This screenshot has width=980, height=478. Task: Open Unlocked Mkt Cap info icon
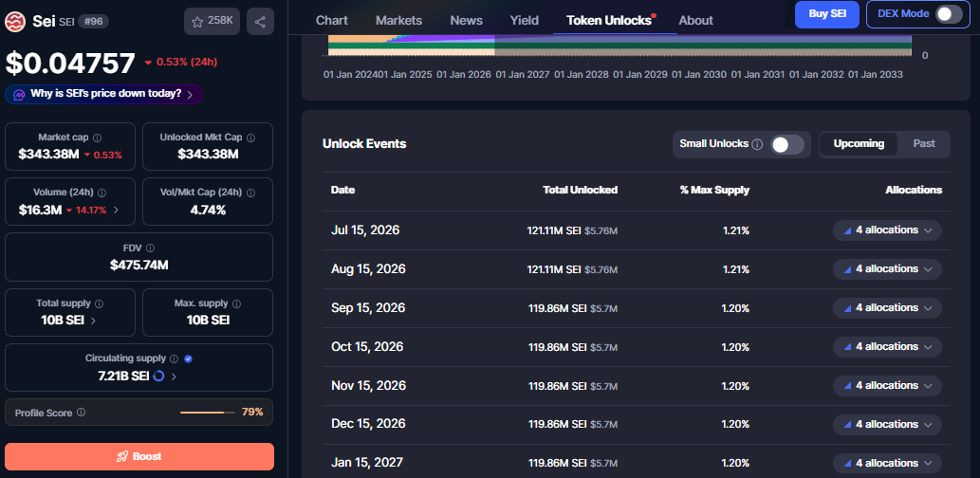click(250, 138)
